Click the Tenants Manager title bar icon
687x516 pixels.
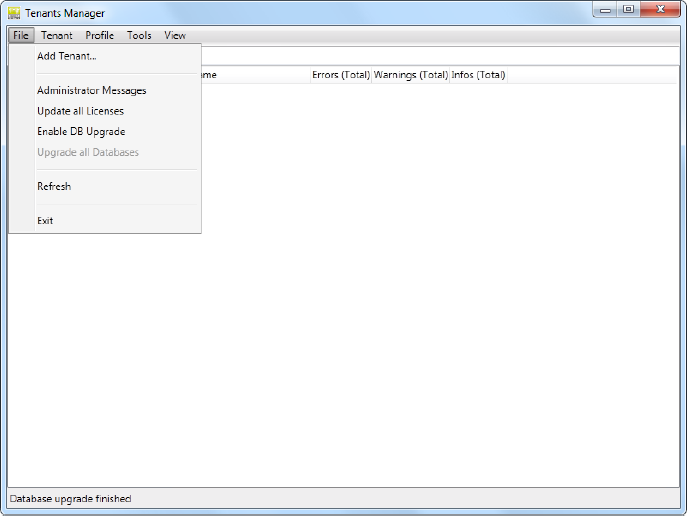14,13
